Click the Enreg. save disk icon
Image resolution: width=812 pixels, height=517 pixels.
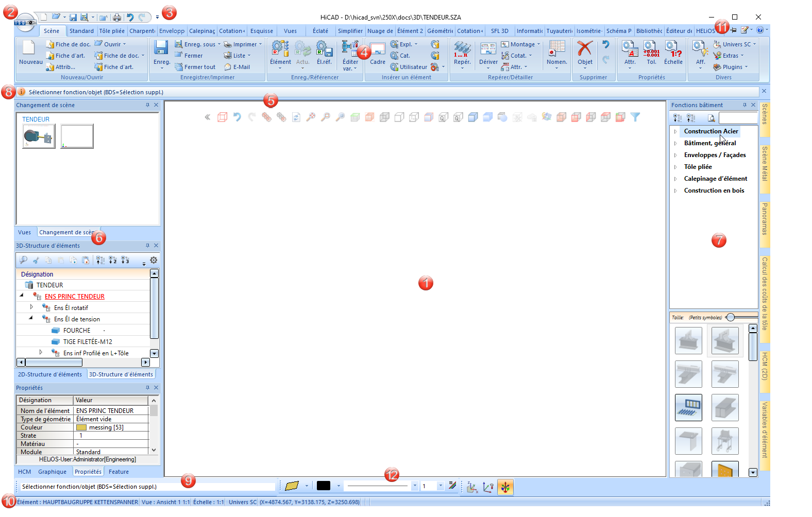point(161,48)
